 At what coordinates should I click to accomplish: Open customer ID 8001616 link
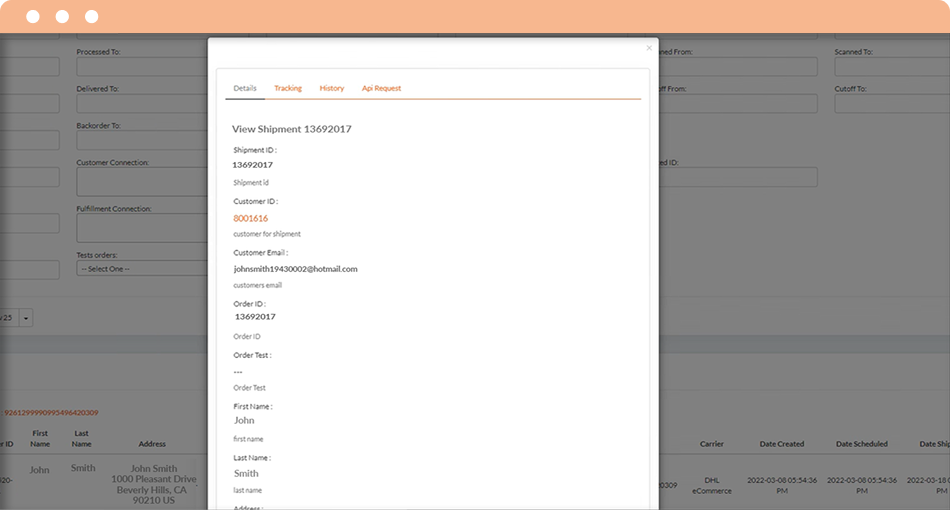tap(250, 218)
